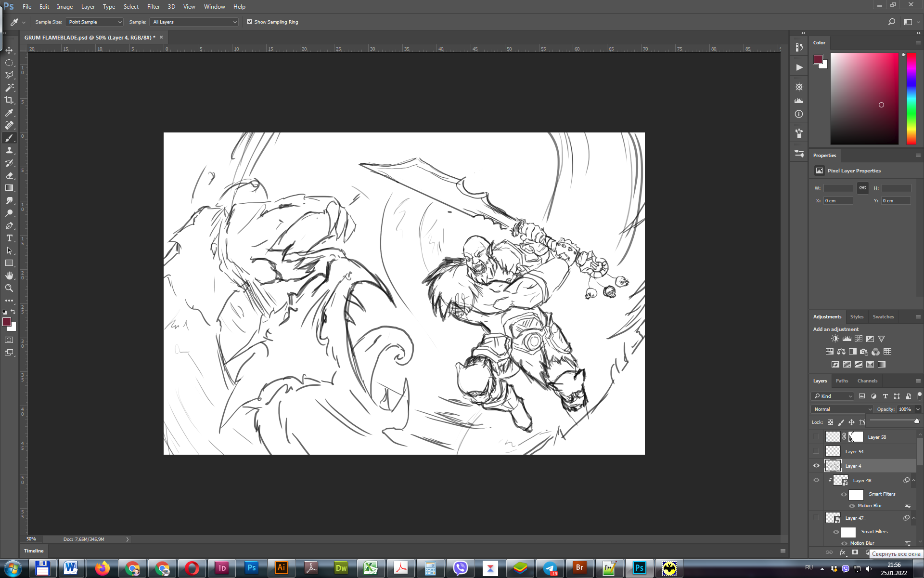Click the search icon in options bar
The image size is (924, 578).
891,22
